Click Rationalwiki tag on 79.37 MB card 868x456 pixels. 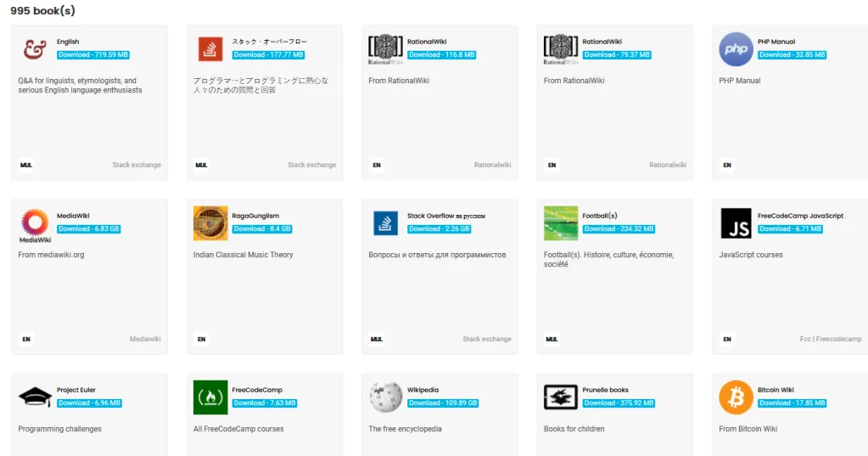pyautogui.click(x=668, y=165)
